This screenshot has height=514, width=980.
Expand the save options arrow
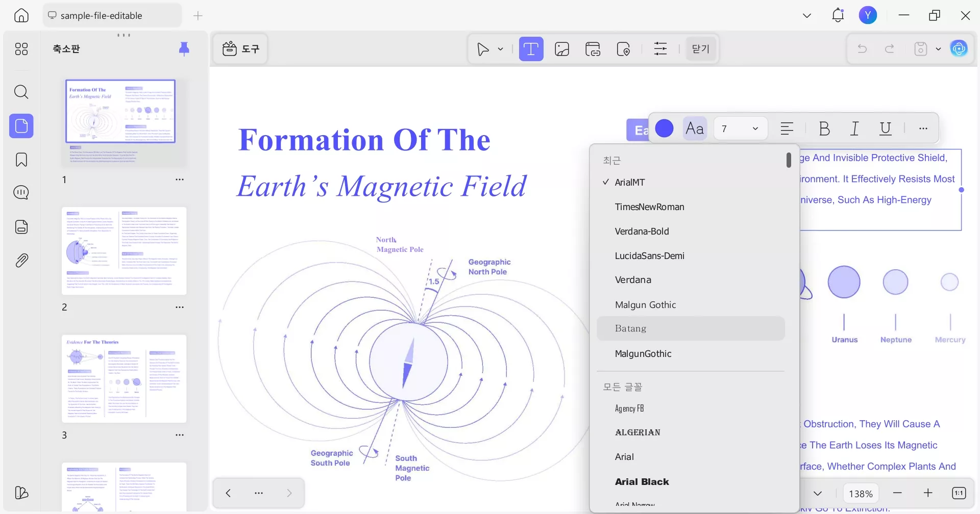[x=938, y=49]
